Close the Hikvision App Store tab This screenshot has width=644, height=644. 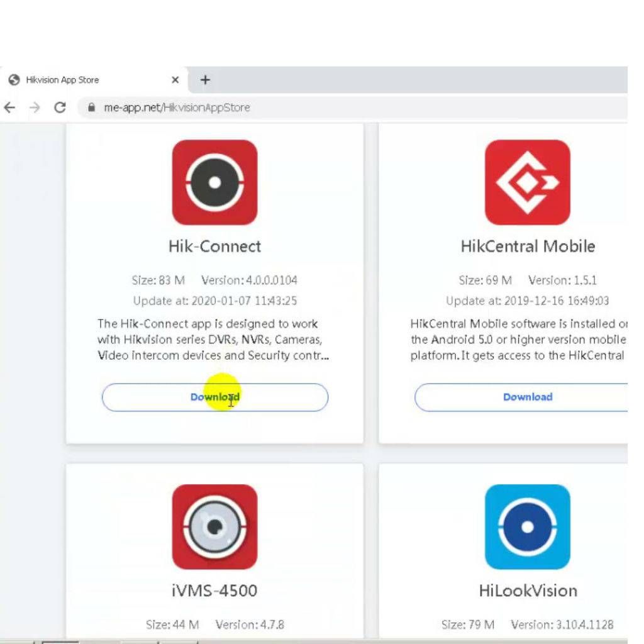click(x=175, y=80)
